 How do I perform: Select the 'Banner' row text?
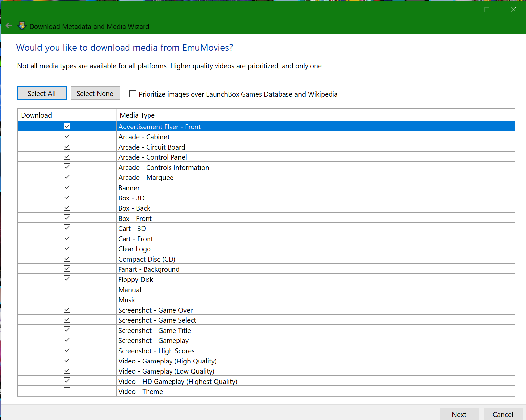129,188
